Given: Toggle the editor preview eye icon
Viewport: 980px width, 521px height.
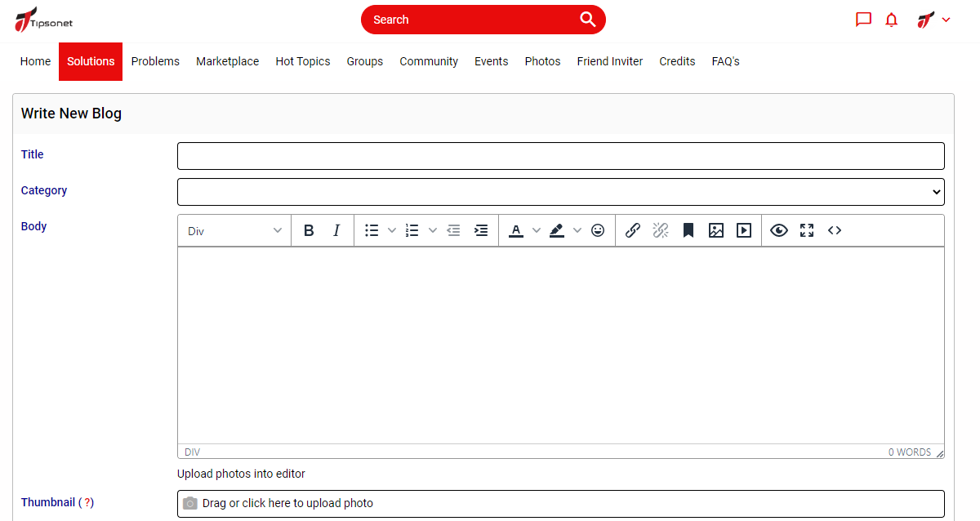Looking at the screenshot, I should [x=779, y=230].
